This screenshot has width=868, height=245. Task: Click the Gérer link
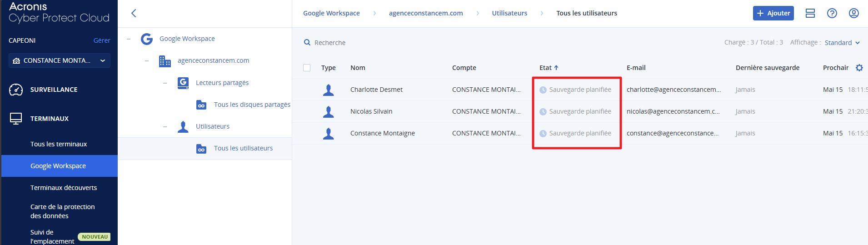click(x=102, y=40)
